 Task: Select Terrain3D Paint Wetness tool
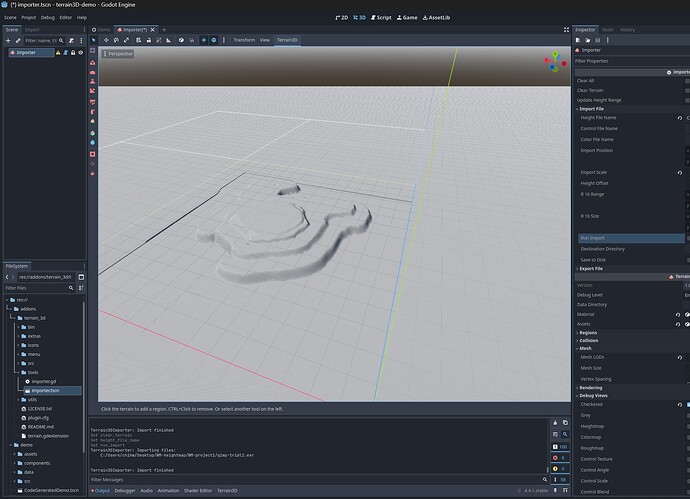pyautogui.click(x=92, y=143)
